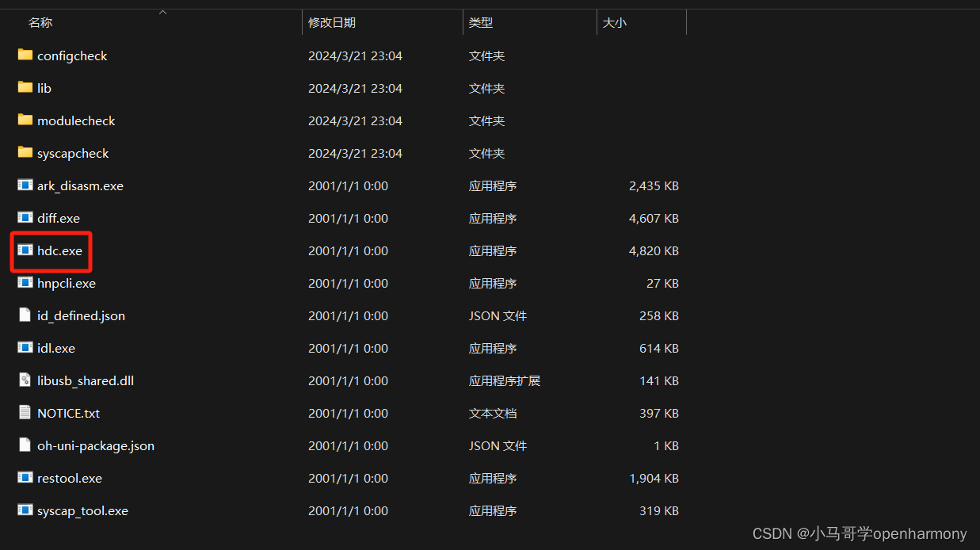Click the size value 397 KB

point(659,414)
